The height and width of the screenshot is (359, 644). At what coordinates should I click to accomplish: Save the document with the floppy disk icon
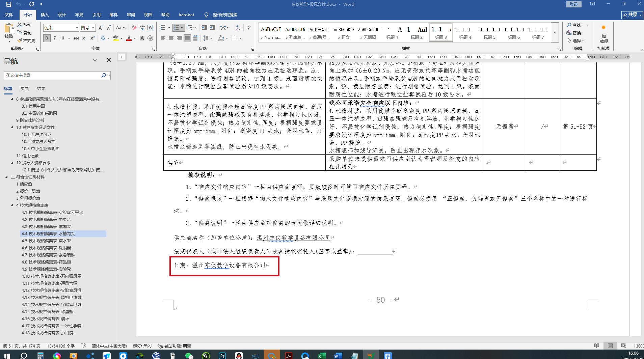click(9, 4)
